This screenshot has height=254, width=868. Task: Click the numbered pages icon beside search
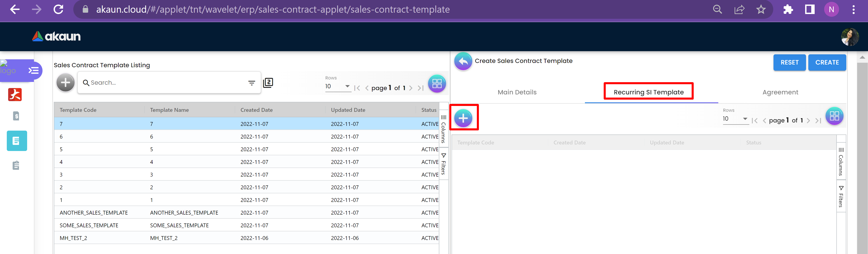point(268,83)
